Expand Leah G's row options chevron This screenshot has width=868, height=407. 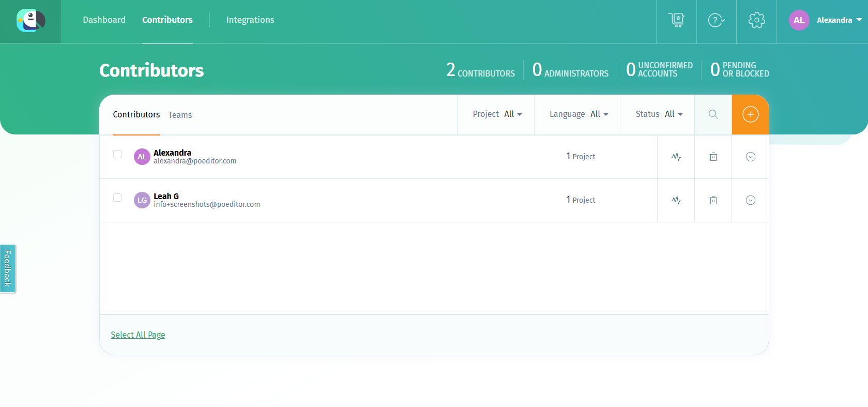pyautogui.click(x=750, y=200)
